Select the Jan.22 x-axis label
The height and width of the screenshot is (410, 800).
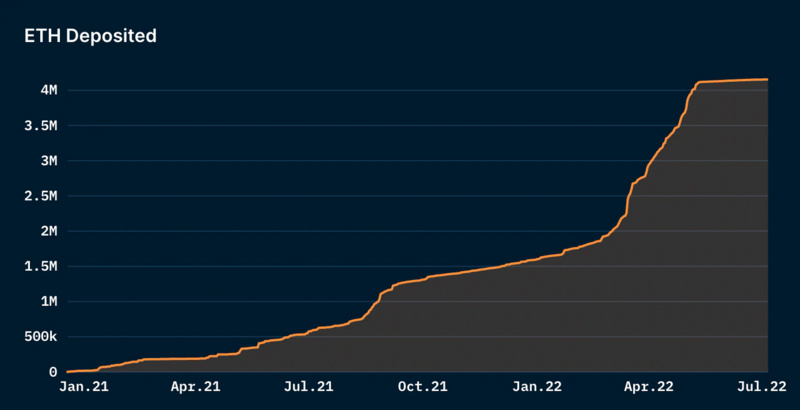pyautogui.click(x=537, y=387)
